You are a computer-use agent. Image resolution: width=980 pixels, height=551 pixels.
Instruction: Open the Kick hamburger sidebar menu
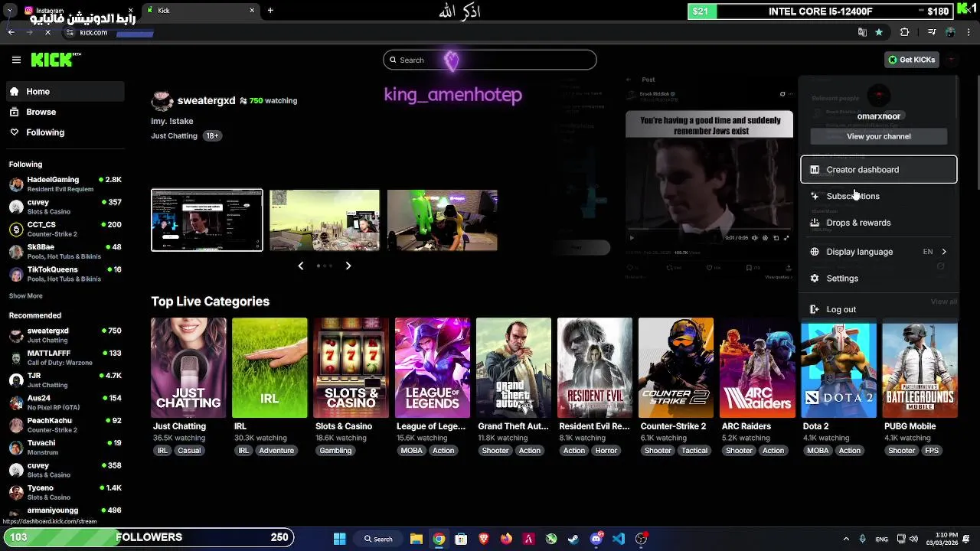point(16,60)
